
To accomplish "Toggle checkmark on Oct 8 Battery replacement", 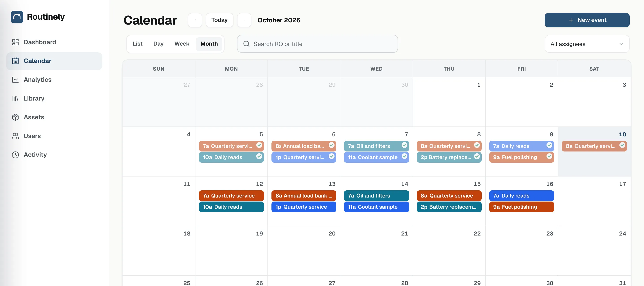I will 477,156.
